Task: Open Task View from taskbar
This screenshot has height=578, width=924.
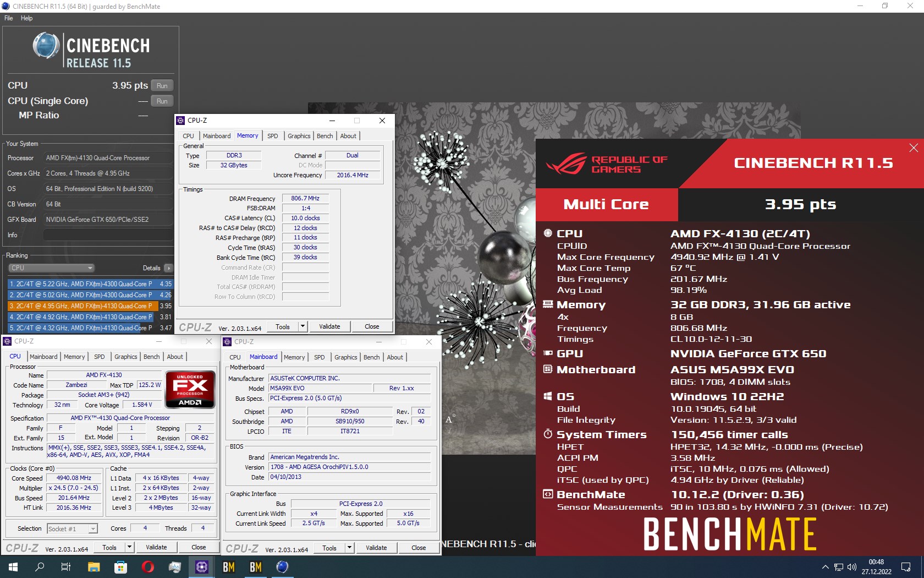Action: click(x=66, y=567)
